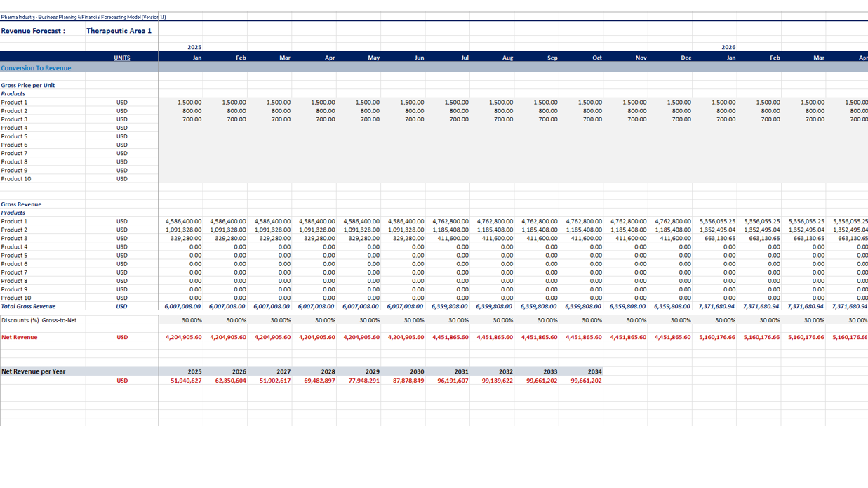This screenshot has height=488, width=868.
Task: Select the USD cell for Product 4 gross price
Action: pyautogui.click(x=122, y=128)
